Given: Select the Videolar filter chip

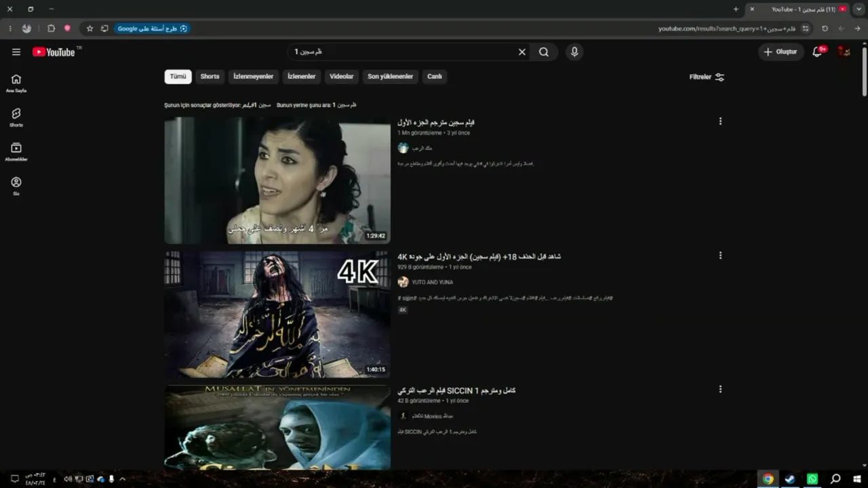Looking at the screenshot, I should click(x=342, y=77).
